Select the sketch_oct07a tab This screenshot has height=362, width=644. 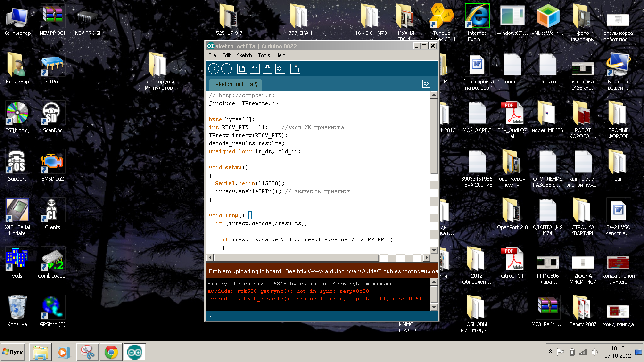pyautogui.click(x=236, y=84)
